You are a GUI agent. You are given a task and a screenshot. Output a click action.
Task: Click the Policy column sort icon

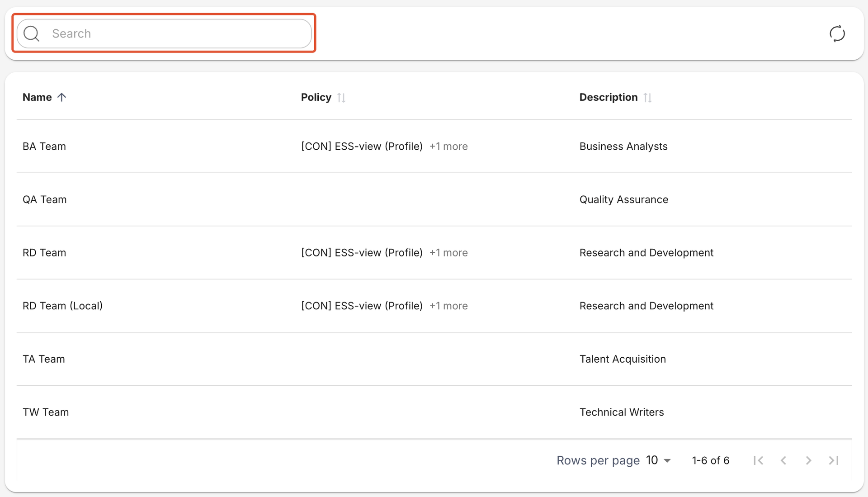click(341, 98)
